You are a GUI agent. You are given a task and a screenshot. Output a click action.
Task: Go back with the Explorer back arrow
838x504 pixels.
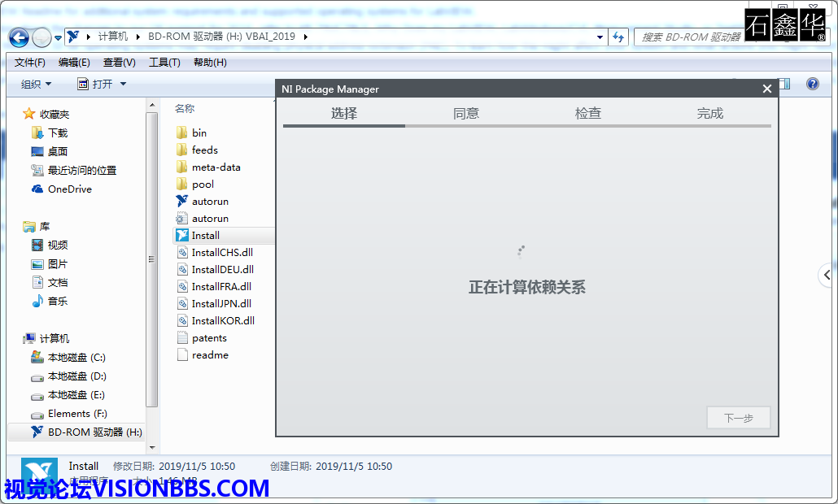pyautogui.click(x=20, y=37)
